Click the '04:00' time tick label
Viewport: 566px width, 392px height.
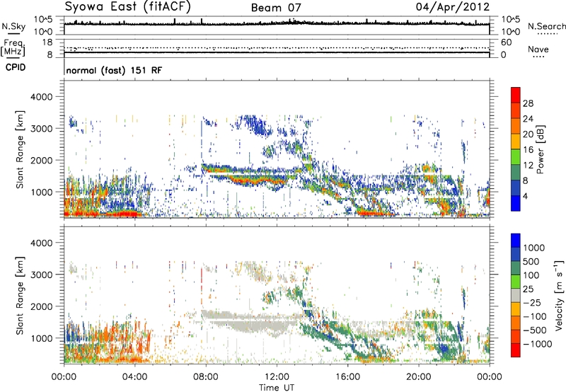point(134,377)
